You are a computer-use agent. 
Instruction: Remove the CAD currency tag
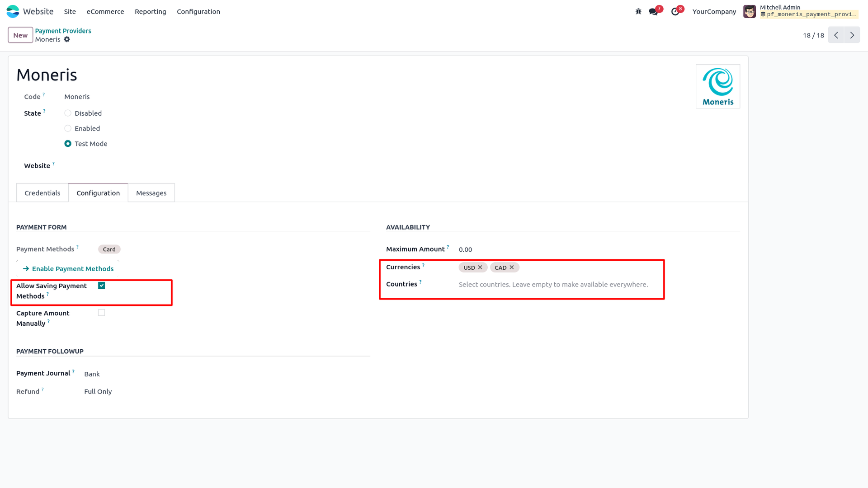click(x=512, y=267)
